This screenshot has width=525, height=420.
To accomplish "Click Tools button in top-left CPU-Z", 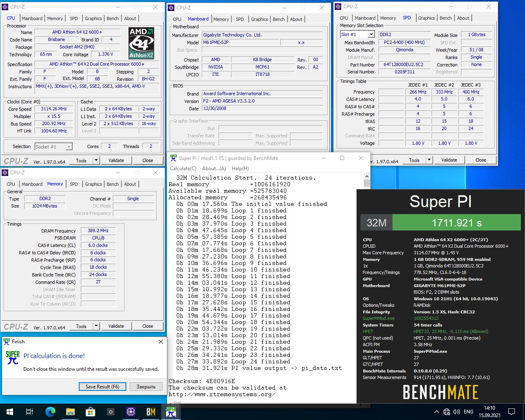I will tap(81, 160).
